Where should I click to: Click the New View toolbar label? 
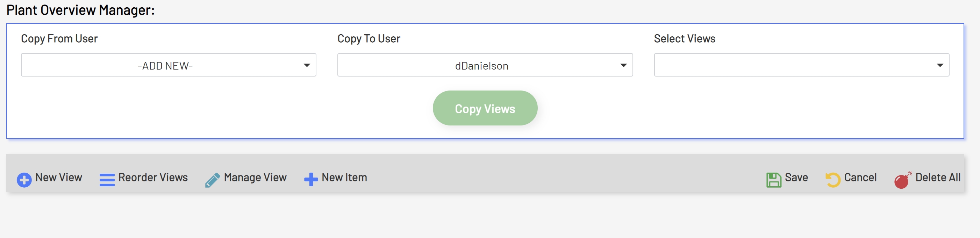59,178
